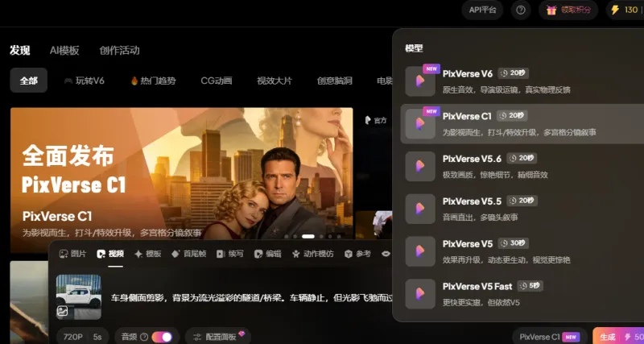Select the 动作模仿 mode tab
Screen dimensions: 644x344
(x=312, y=254)
